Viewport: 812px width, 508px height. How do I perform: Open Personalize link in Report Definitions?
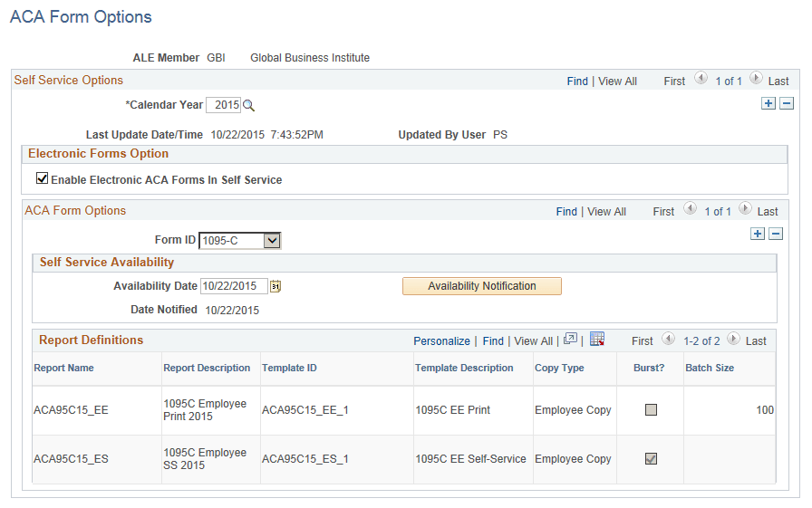[x=441, y=340]
